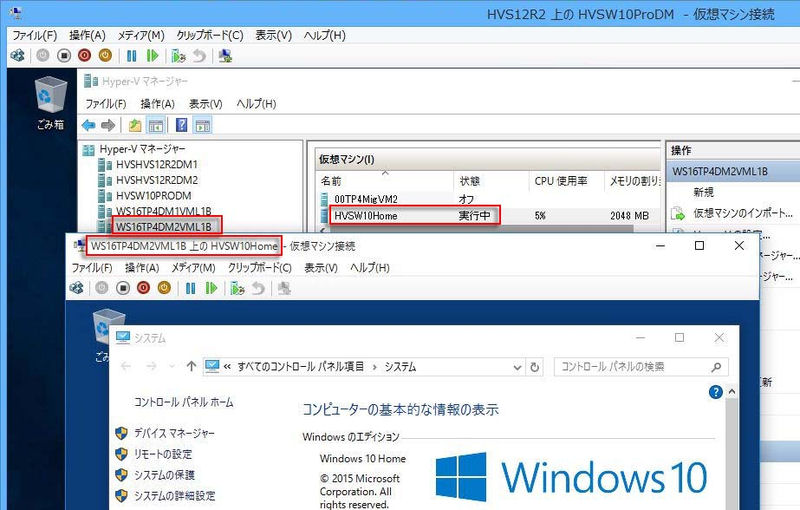Image resolution: width=800 pixels, height=510 pixels.
Task: Open システムの詳細設定 link
Action: pyautogui.click(x=174, y=496)
